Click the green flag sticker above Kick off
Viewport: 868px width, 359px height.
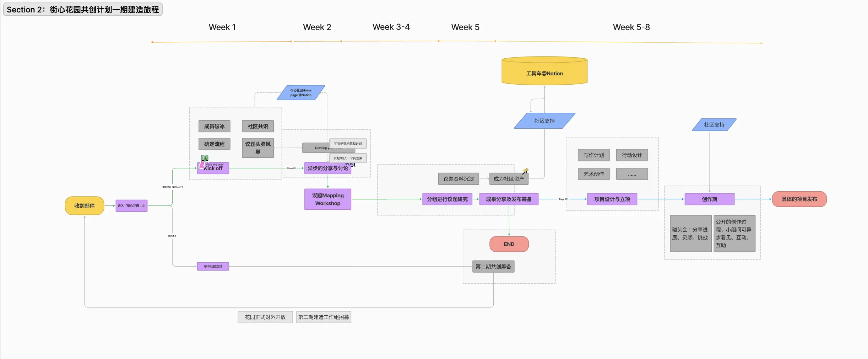pyautogui.click(x=205, y=158)
